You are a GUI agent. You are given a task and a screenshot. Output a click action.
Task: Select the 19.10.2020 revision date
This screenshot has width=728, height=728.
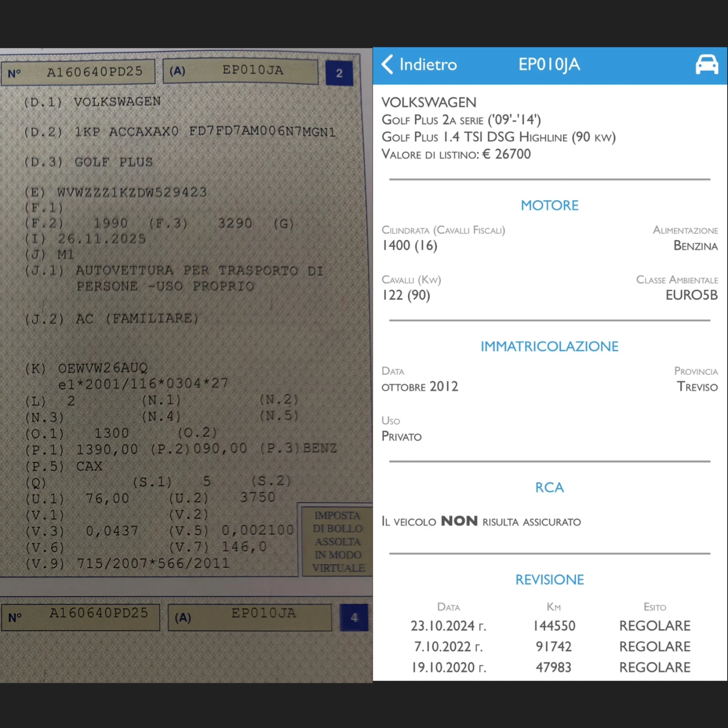[448, 667]
